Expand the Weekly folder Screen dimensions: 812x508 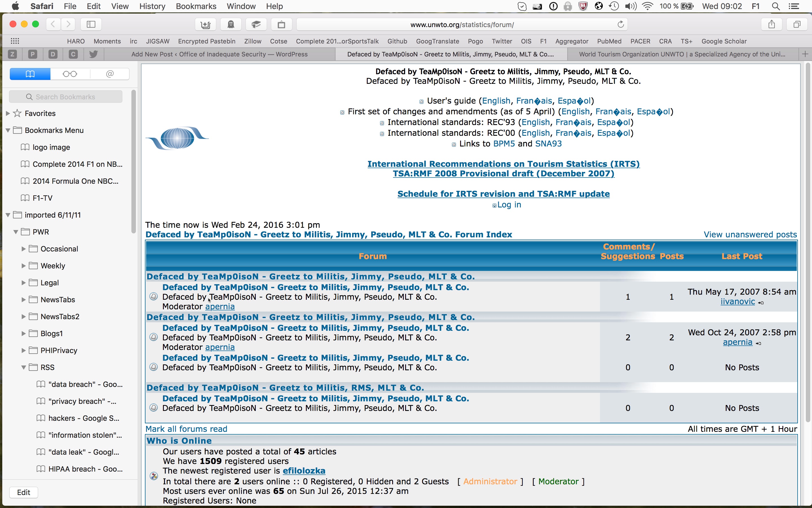(23, 266)
